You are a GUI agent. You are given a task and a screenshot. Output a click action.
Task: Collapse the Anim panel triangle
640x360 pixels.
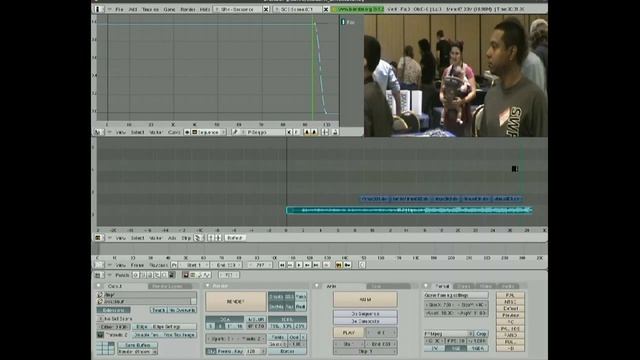tap(316, 285)
